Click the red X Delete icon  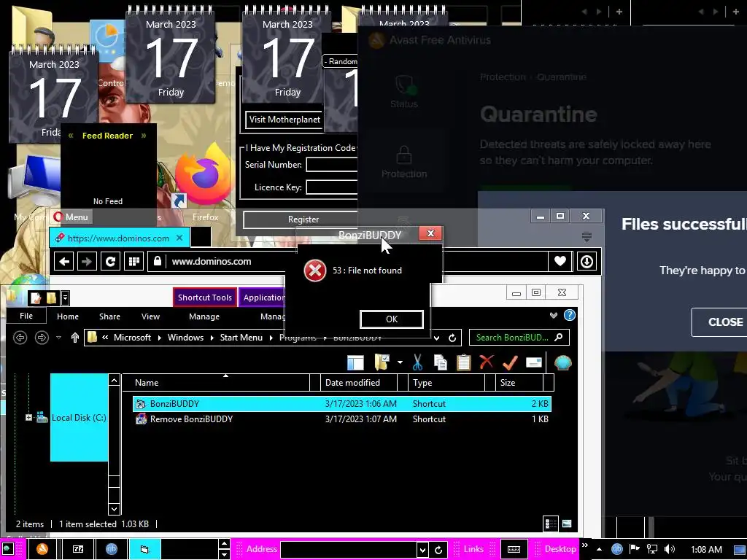pos(487,362)
